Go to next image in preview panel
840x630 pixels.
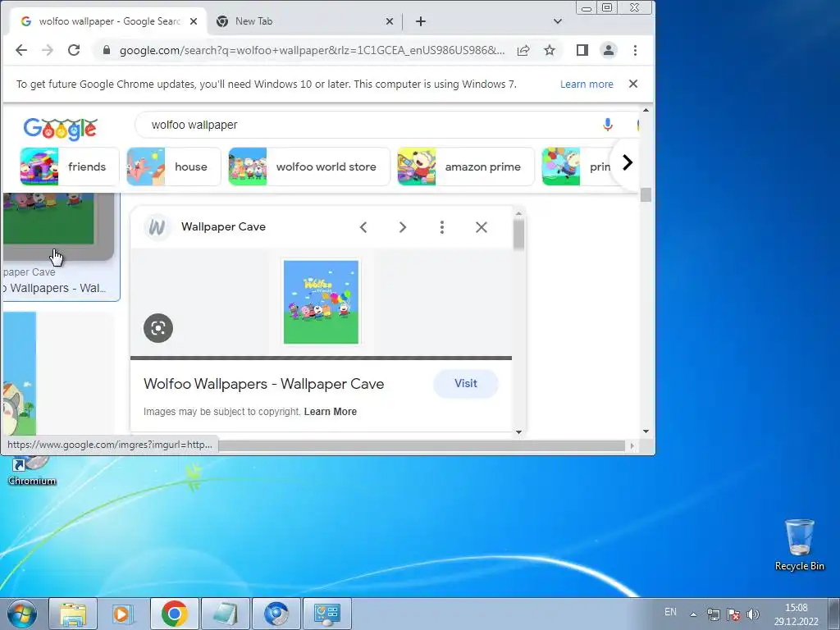click(x=403, y=227)
